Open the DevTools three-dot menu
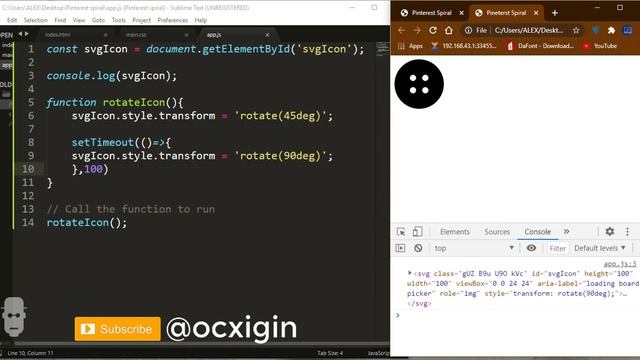The width and height of the screenshot is (640, 360). [x=627, y=231]
